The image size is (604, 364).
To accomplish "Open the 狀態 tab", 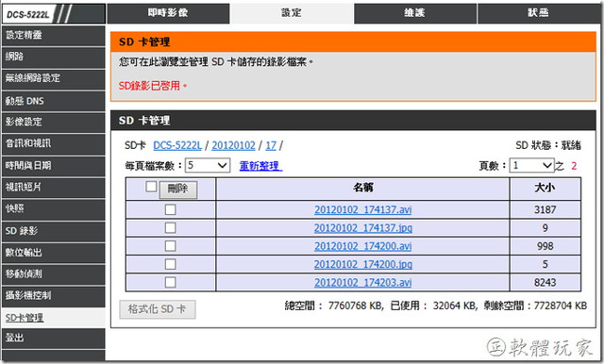I will [539, 13].
